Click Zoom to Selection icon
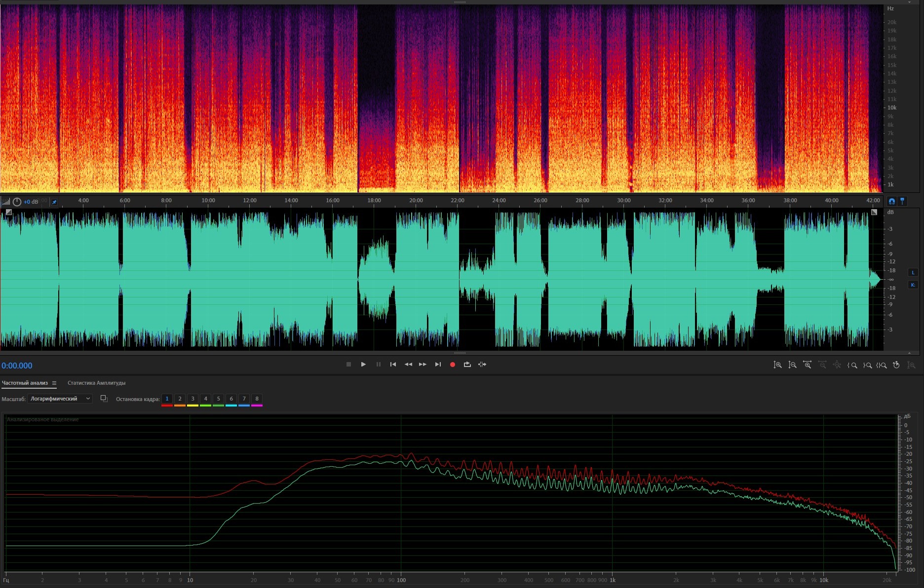Screen dimensions: 924x588 882,365
